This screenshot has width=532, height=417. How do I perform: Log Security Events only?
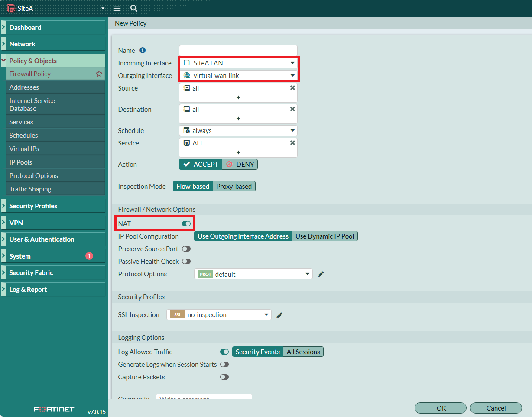pos(258,352)
